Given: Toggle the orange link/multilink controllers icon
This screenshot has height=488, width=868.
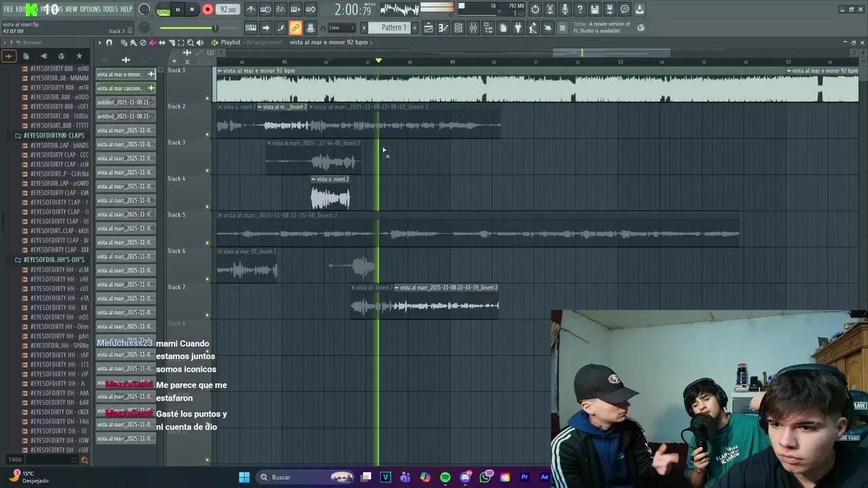Looking at the screenshot, I should (x=295, y=28).
